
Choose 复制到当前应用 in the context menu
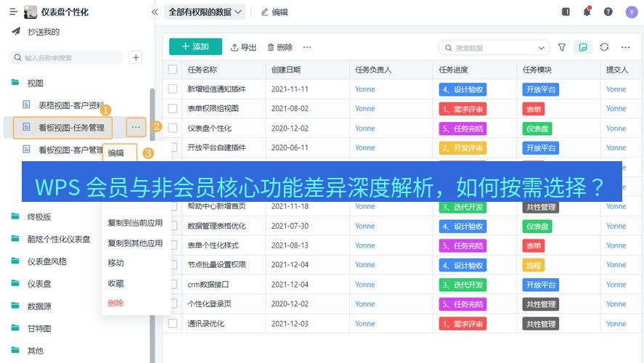point(135,223)
